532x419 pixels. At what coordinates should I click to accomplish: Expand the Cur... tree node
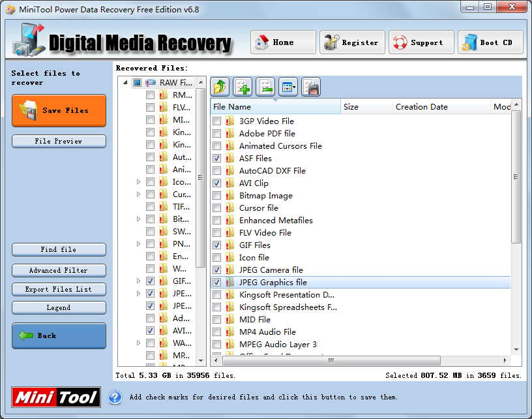click(138, 194)
